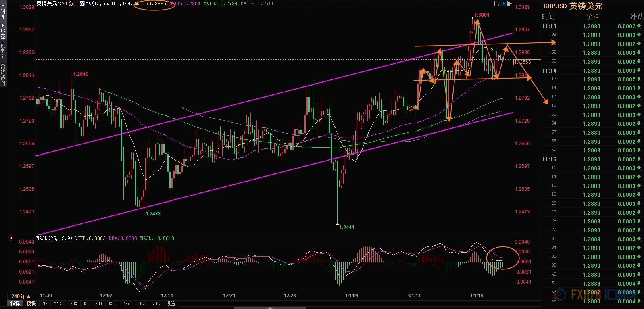The height and width of the screenshot is (309, 644).
Task: Click the MA55:1.2854 value label
Action: [185, 4]
